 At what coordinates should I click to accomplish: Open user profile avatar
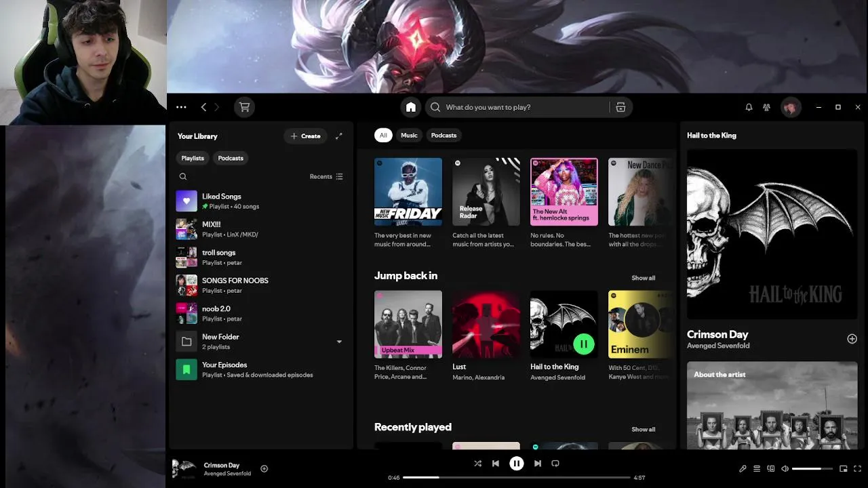(791, 107)
